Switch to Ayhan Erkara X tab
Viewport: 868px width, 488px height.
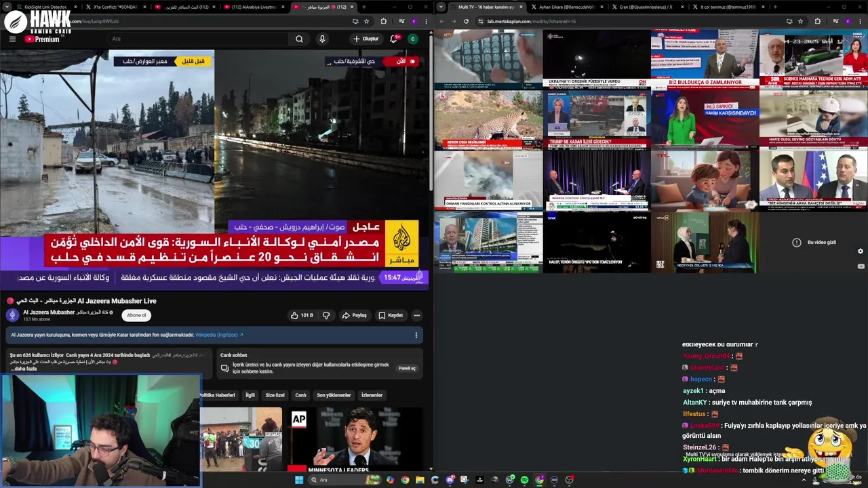[566, 7]
